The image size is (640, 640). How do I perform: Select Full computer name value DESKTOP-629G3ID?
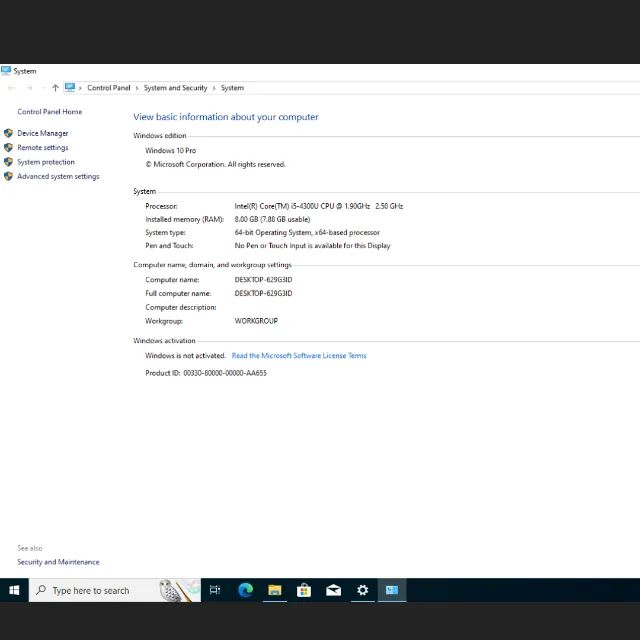point(263,293)
